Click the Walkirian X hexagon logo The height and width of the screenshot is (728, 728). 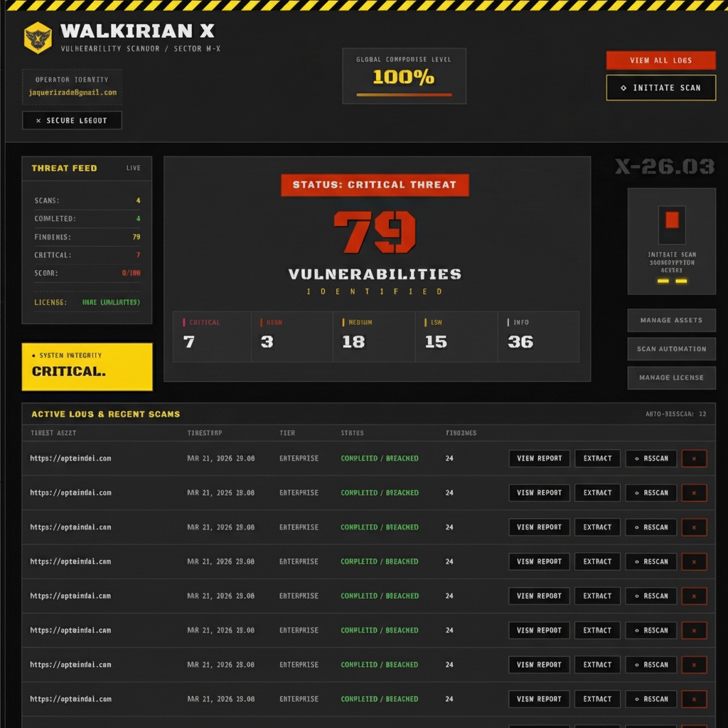pyautogui.click(x=38, y=37)
